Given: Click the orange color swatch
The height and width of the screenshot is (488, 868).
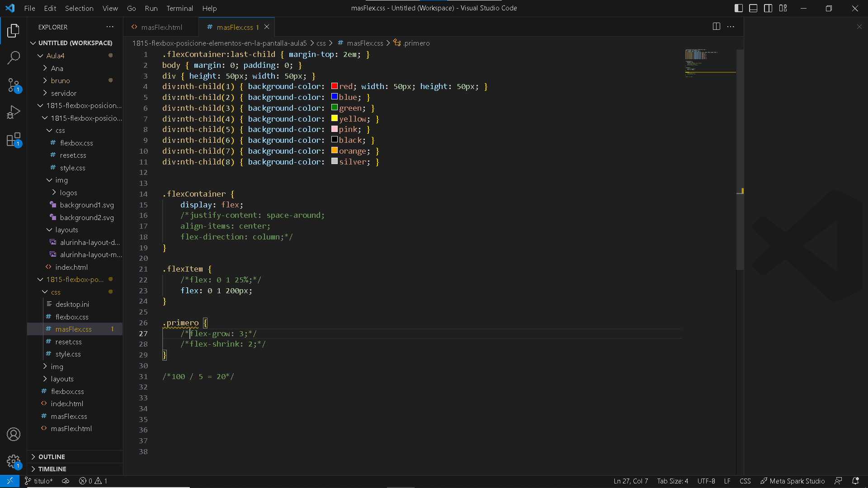Looking at the screenshot, I should (x=335, y=150).
